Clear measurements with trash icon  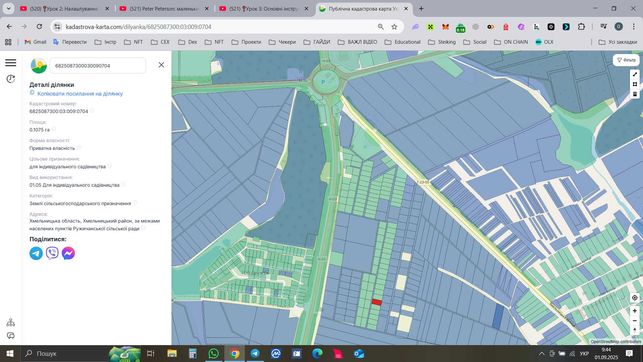click(x=635, y=94)
